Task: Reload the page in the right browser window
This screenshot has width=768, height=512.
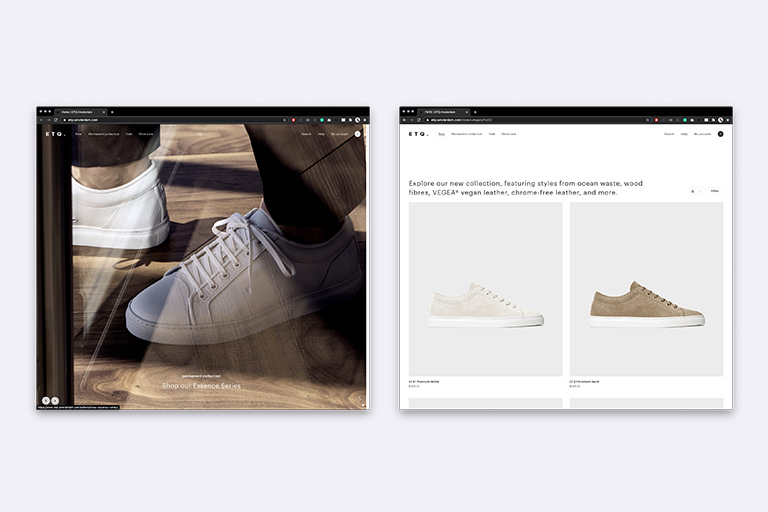Action: coord(419,120)
